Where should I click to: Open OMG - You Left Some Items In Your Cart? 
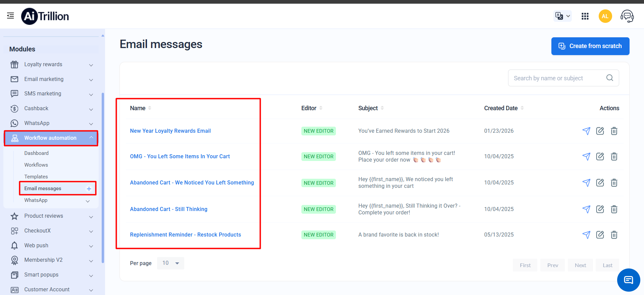point(180,157)
